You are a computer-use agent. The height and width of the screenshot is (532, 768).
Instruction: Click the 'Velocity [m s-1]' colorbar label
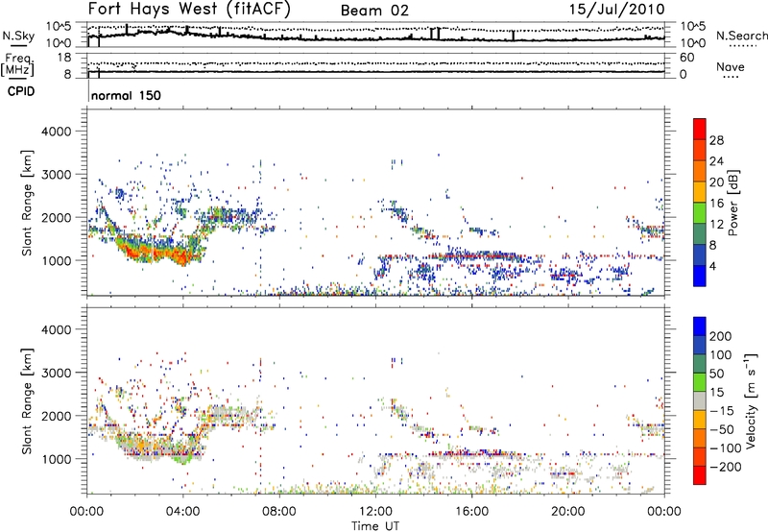pyautogui.click(x=750, y=400)
